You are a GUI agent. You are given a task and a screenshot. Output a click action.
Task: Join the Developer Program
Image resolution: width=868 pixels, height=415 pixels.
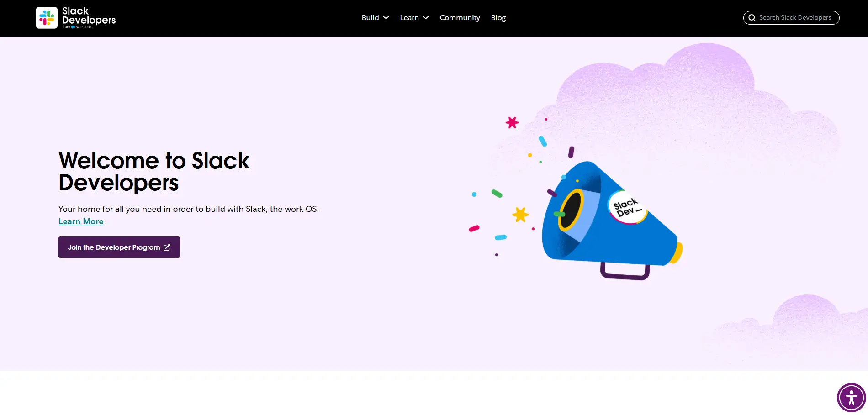coord(119,247)
